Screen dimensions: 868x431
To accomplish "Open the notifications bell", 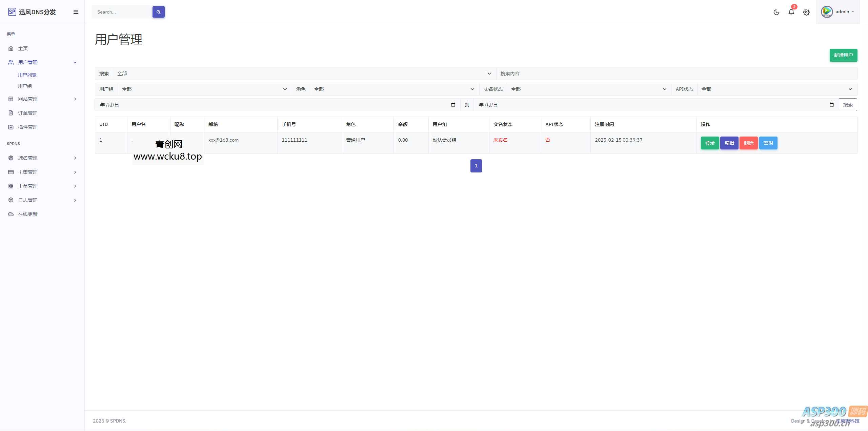I will (791, 12).
